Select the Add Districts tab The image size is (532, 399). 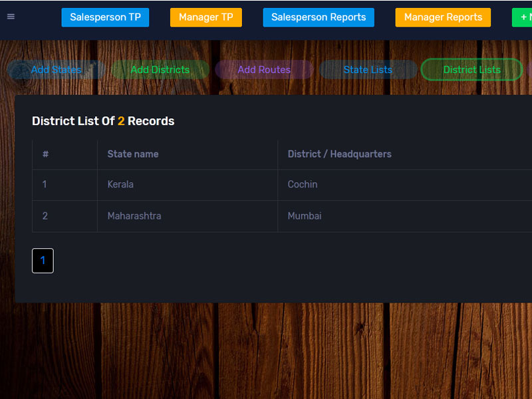(x=160, y=70)
